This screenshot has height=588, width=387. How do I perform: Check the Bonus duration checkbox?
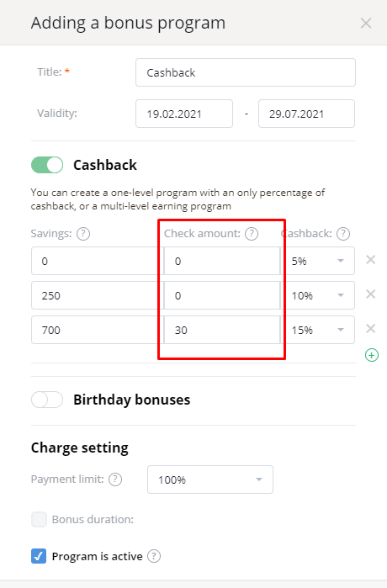point(39,519)
